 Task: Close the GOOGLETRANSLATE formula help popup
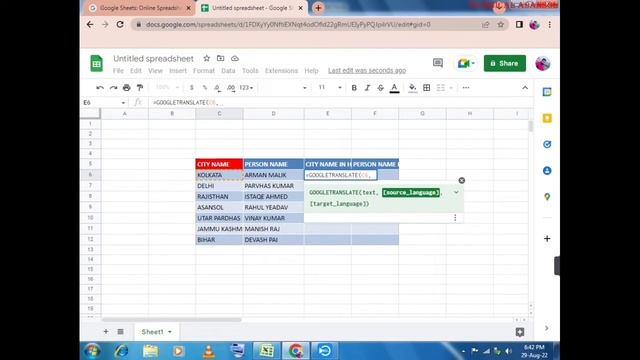coord(462,180)
